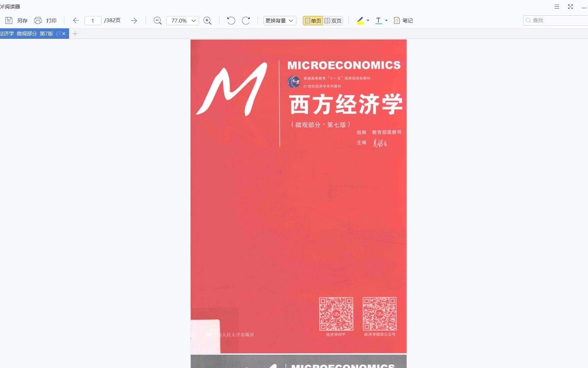The width and height of the screenshot is (588, 368).
Task: Click the 经济学APP QR code
Action: pyautogui.click(x=336, y=314)
